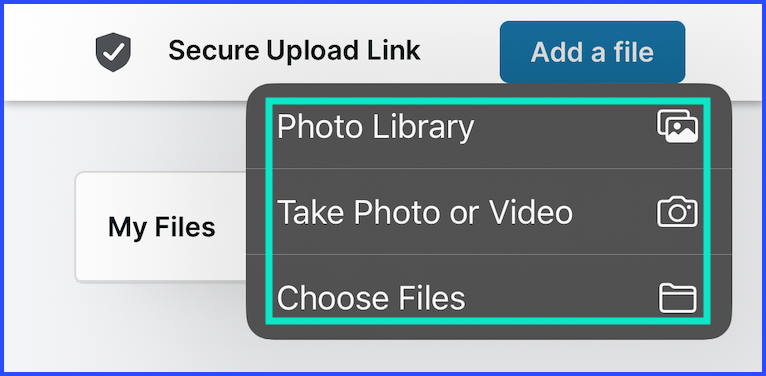Open the My Files card
The height and width of the screenshot is (376, 766).
click(x=161, y=227)
